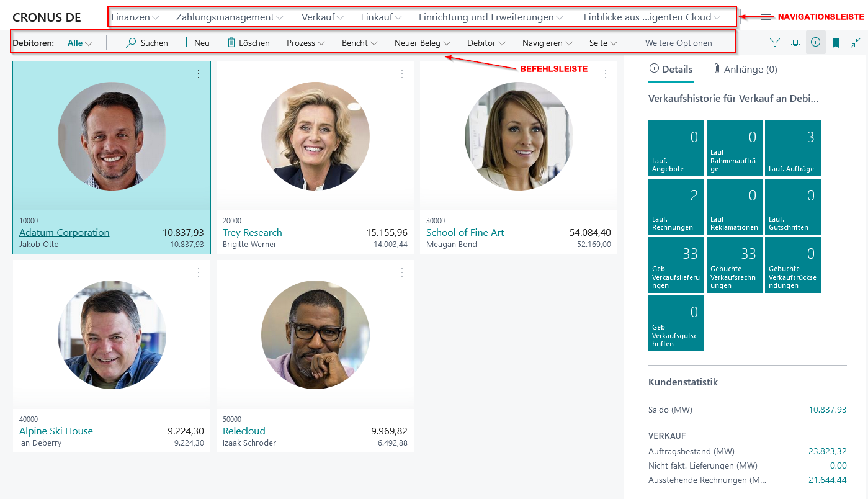868x499 pixels.
Task: Click the Ausstehende Rechnungen value 21.644,44
Action: pyautogui.click(x=828, y=480)
